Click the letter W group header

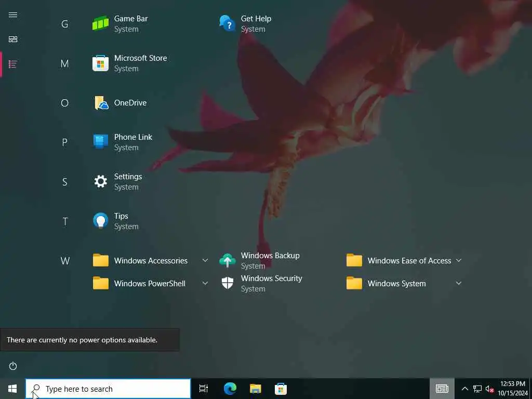(65, 261)
